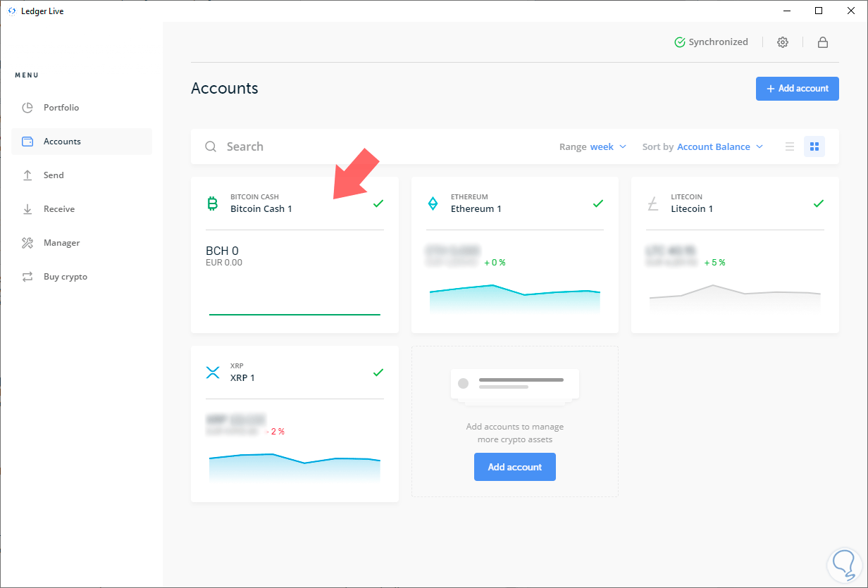Click the Ledger Live title bar logo
Screen dimensions: 868x588
pyautogui.click(x=11, y=11)
